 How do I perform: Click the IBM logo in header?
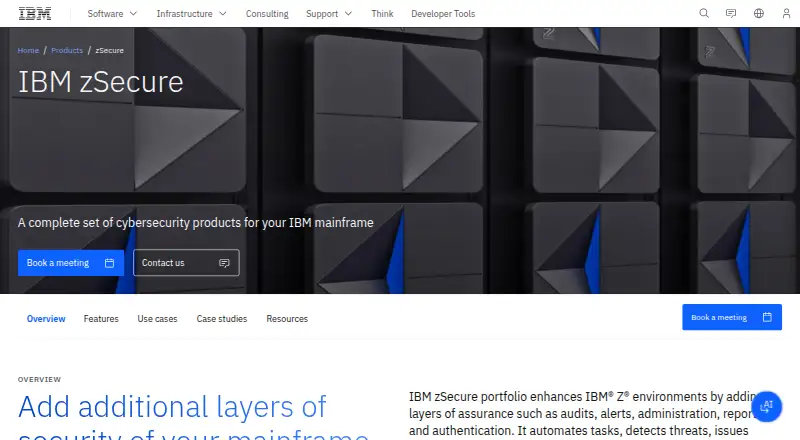click(35, 14)
